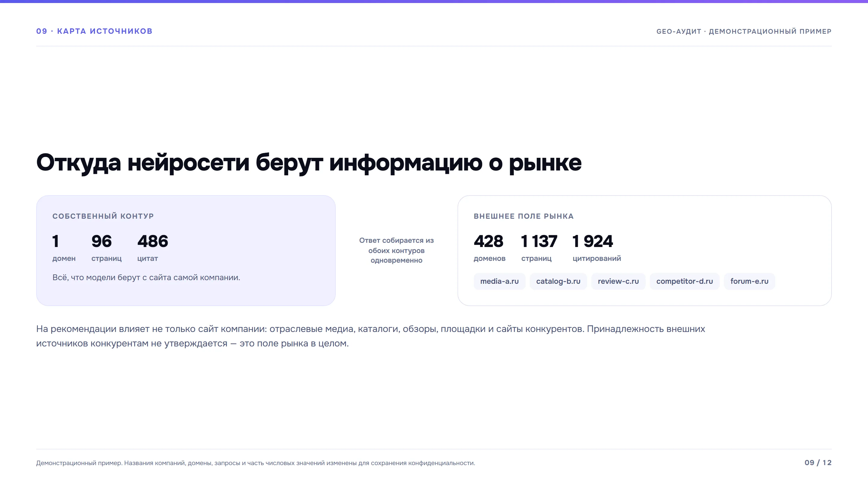Click the '09 · КАРТА ИСТОЧНИКОВ' section label
The width and height of the screenshot is (868, 488).
[x=94, y=31]
